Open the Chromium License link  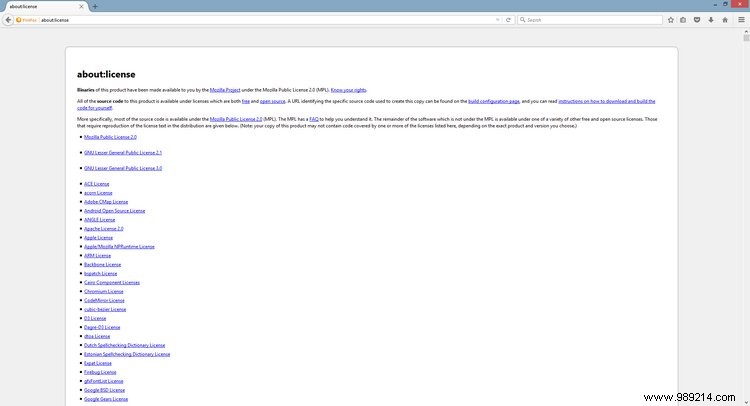[x=104, y=291]
